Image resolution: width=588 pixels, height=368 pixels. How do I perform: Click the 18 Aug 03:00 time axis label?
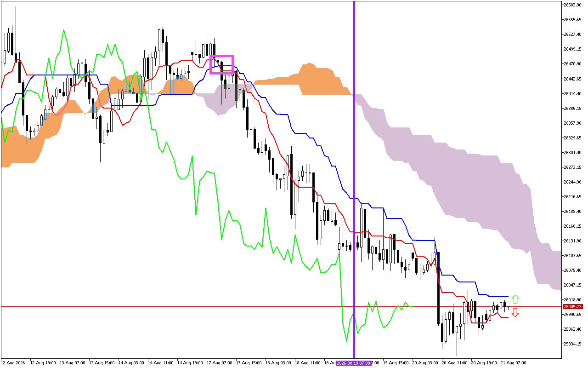pos(278,363)
